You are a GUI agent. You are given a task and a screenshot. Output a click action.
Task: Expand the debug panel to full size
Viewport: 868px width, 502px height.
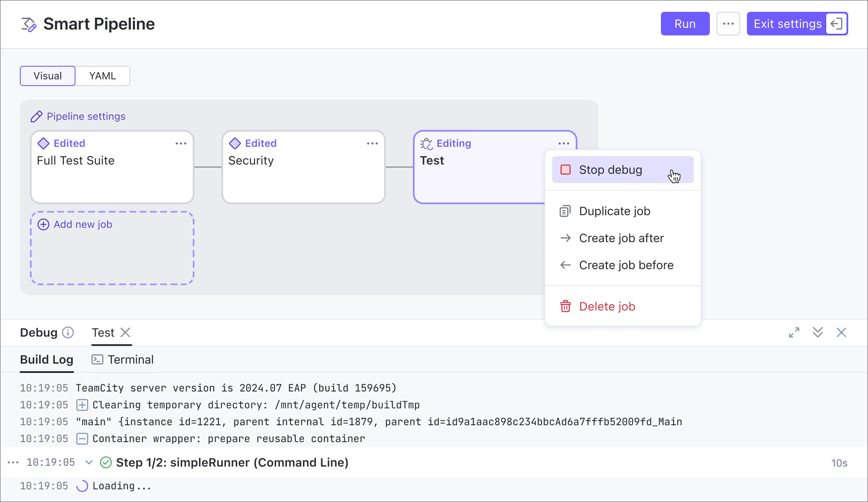point(794,332)
